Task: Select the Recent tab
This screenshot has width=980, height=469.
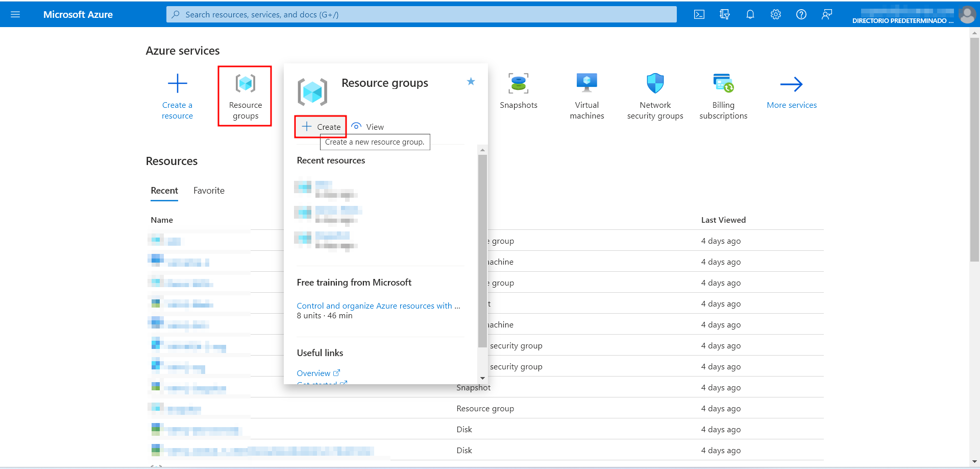Action: click(164, 191)
